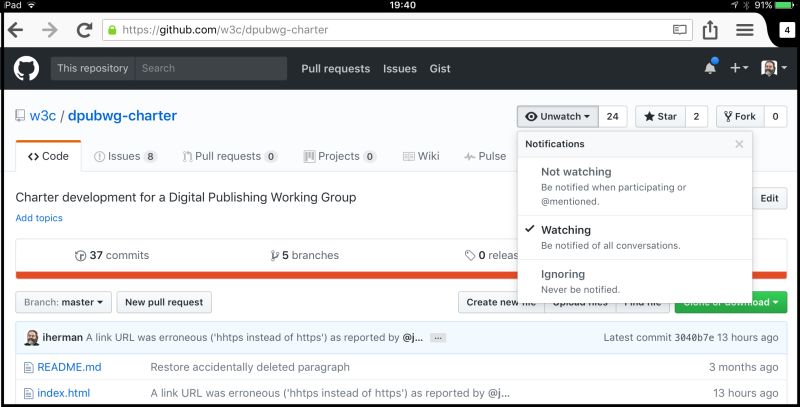Click the orange language bar
800x407 pixels.
click(x=266, y=275)
